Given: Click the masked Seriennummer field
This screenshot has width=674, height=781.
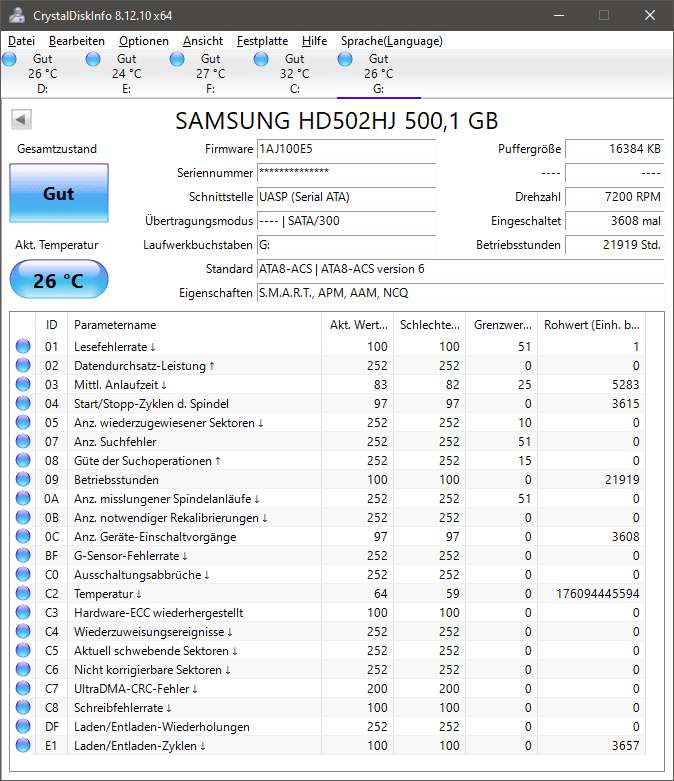Looking at the screenshot, I should (x=346, y=173).
